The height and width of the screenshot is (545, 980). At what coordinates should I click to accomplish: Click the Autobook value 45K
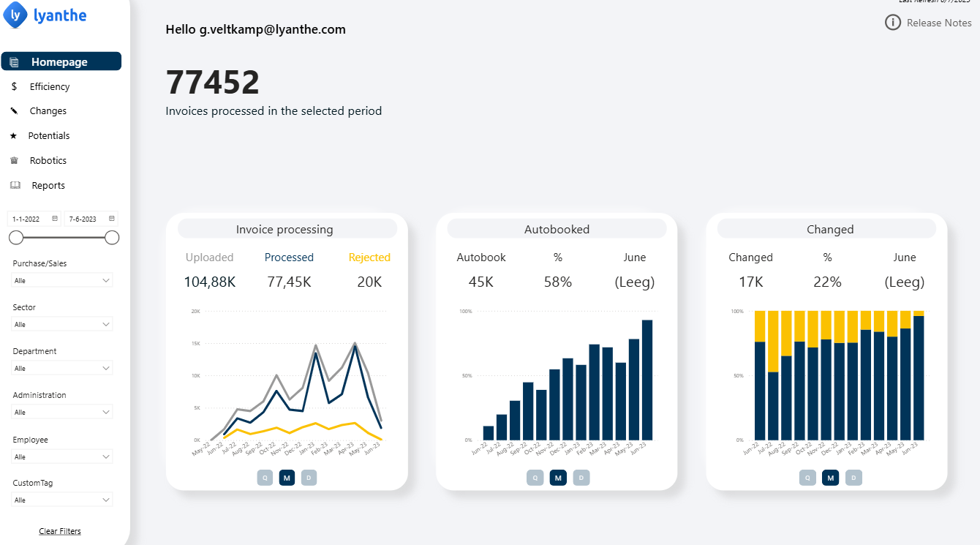(x=480, y=282)
